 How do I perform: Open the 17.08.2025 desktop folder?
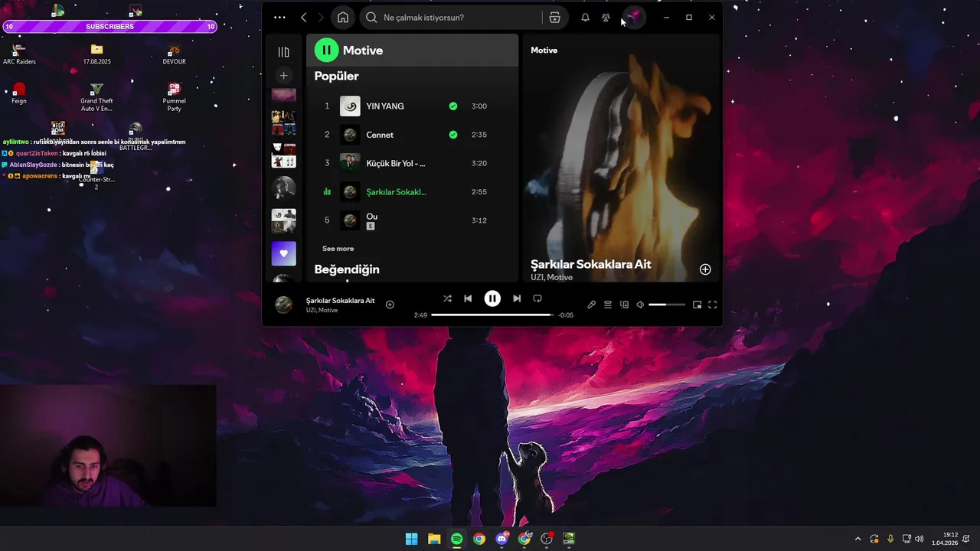coord(96,54)
